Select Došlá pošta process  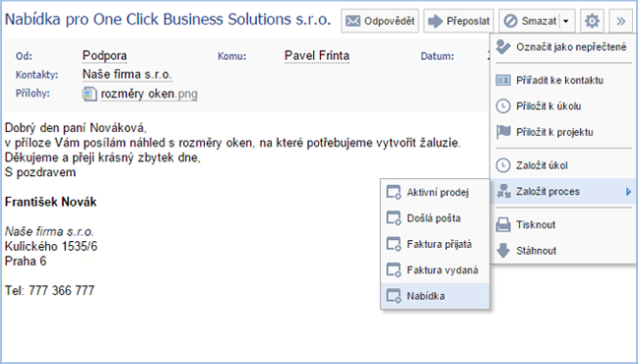(x=435, y=218)
